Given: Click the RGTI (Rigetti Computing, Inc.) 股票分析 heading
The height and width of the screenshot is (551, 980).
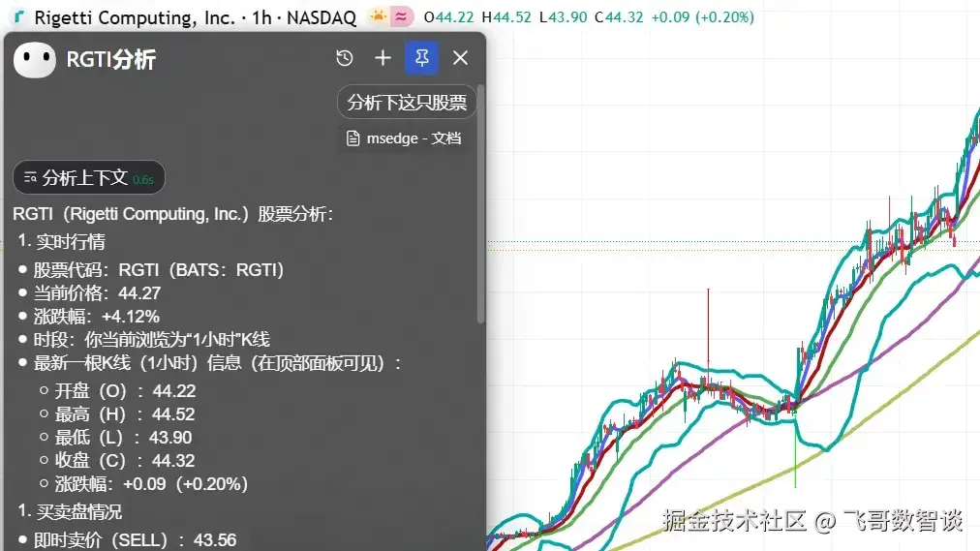Looking at the screenshot, I should pos(173,214).
